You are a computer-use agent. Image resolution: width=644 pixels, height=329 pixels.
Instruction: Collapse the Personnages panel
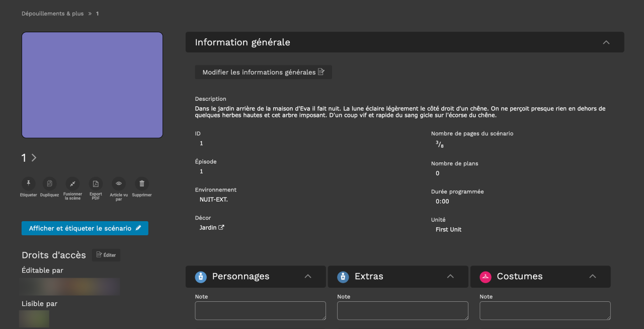point(308,277)
